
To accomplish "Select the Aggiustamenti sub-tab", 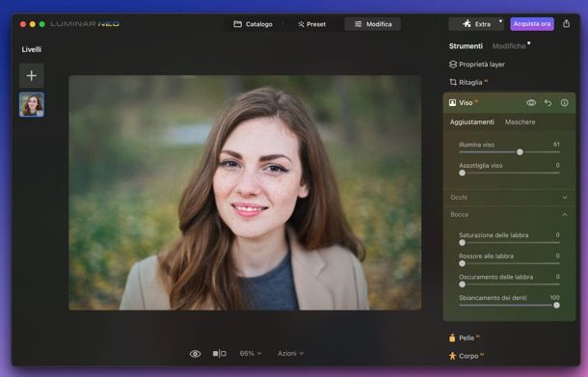I will tap(471, 121).
